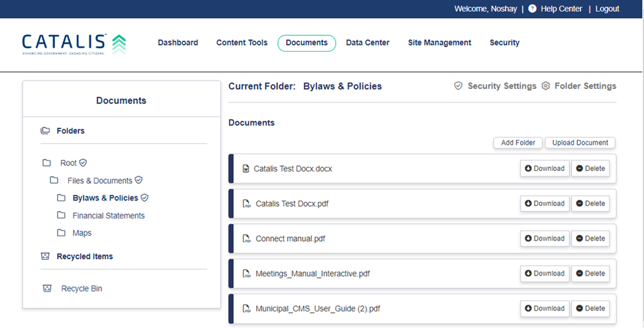
Task: Expand the Files & Documents folder
Action: (99, 181)
